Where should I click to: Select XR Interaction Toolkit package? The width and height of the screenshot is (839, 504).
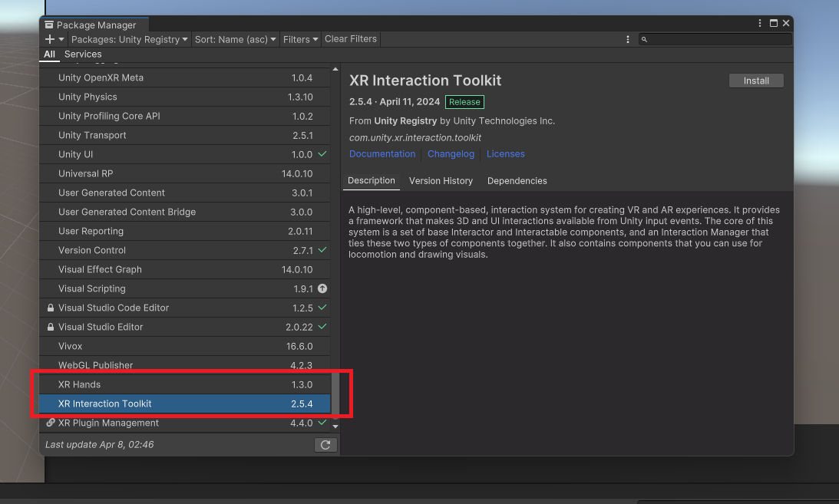click(184, 404)
